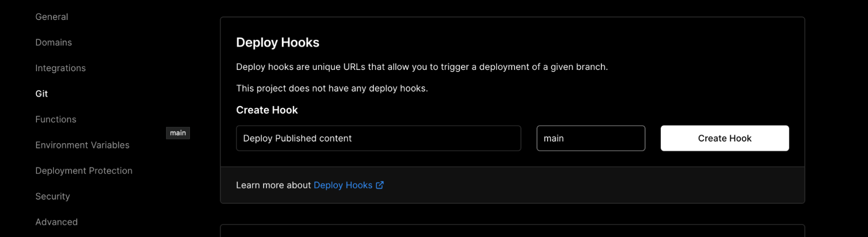Switch to Environment Variables settings
Viewport: 868px width, 237px height.
(82, 145)
